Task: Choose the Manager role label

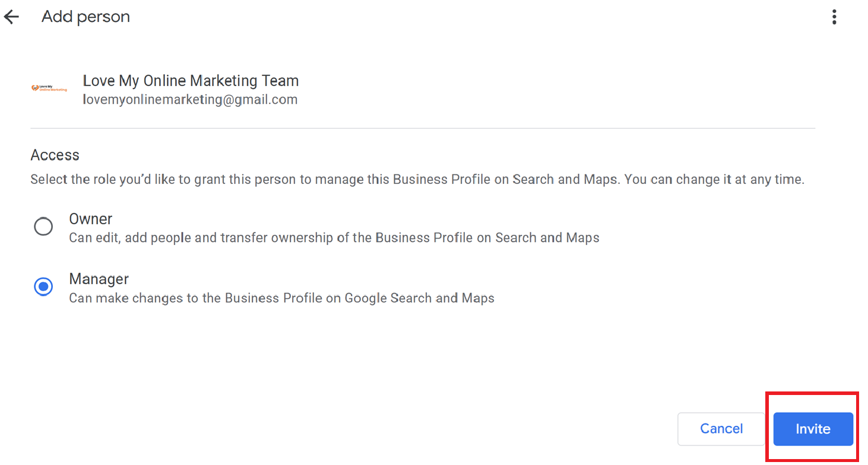Action: (x=99, y=279)
